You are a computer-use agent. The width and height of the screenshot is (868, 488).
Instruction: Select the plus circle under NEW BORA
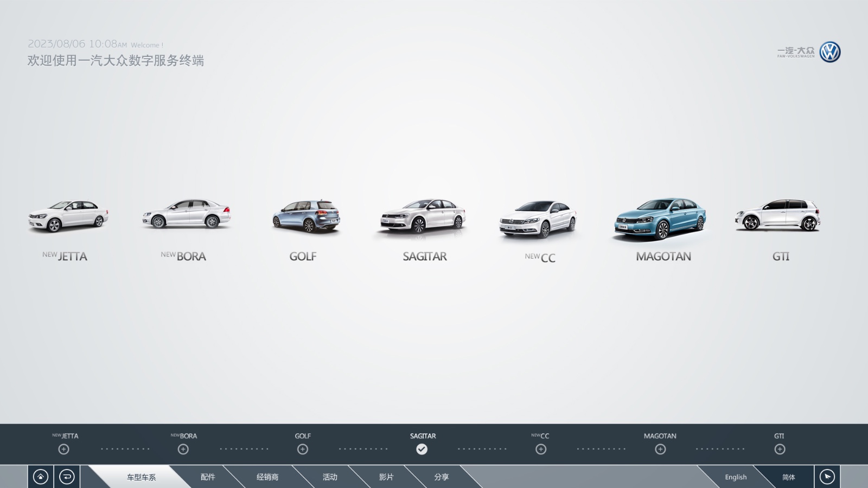tap(183, 449)
